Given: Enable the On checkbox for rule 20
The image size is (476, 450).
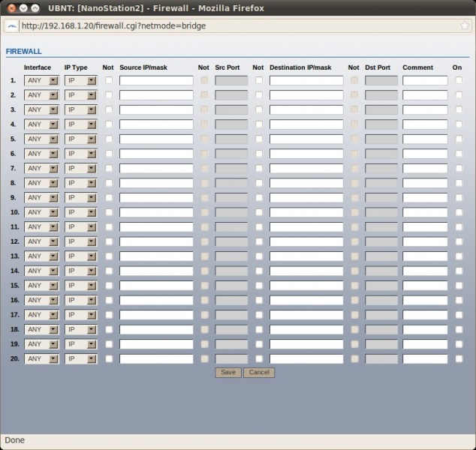Looking at the screenshot, I should coord(459,358).
